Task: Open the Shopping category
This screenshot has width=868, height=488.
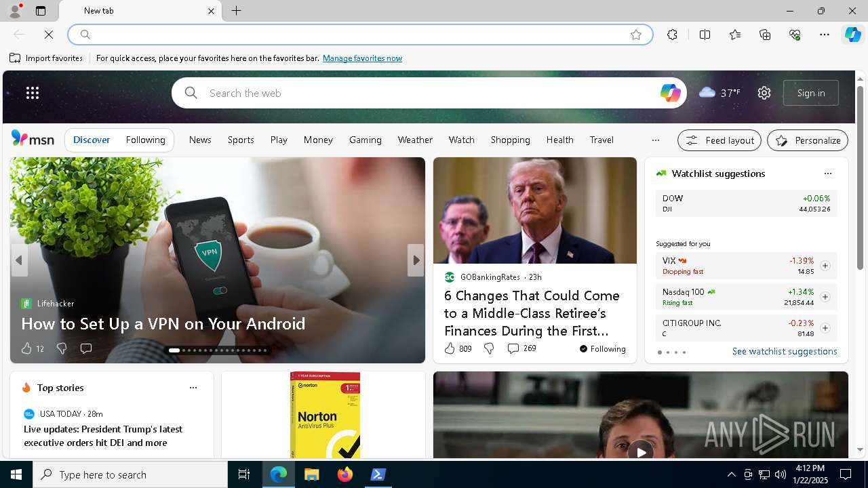Action: click(x=511, y=140)
